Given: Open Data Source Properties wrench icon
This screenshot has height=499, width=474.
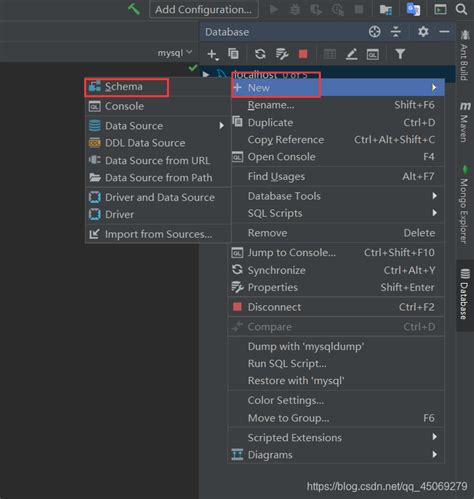Looking at the screenshot, I should 282,54.
